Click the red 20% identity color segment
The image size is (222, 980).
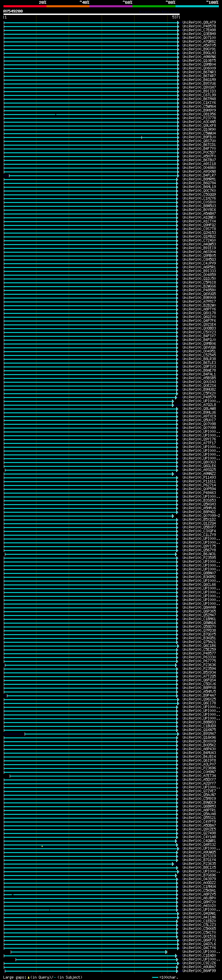pyautogui.click(x=25, y=6)
